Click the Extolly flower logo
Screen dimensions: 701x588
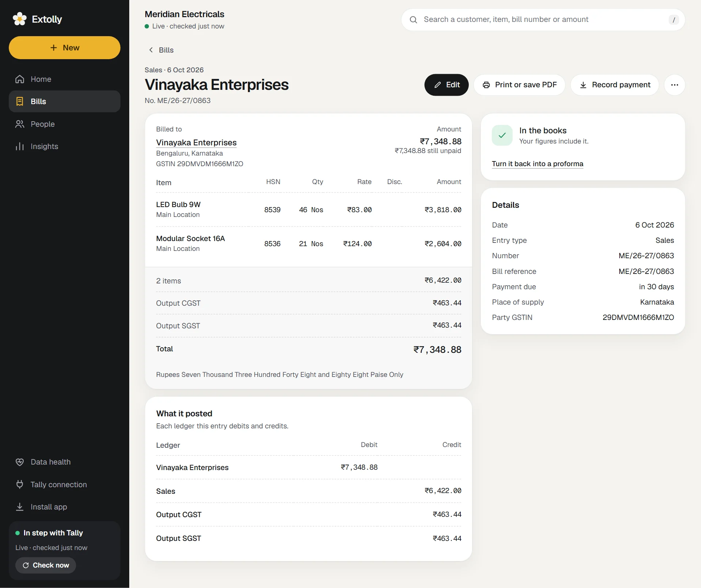[20, 19]
